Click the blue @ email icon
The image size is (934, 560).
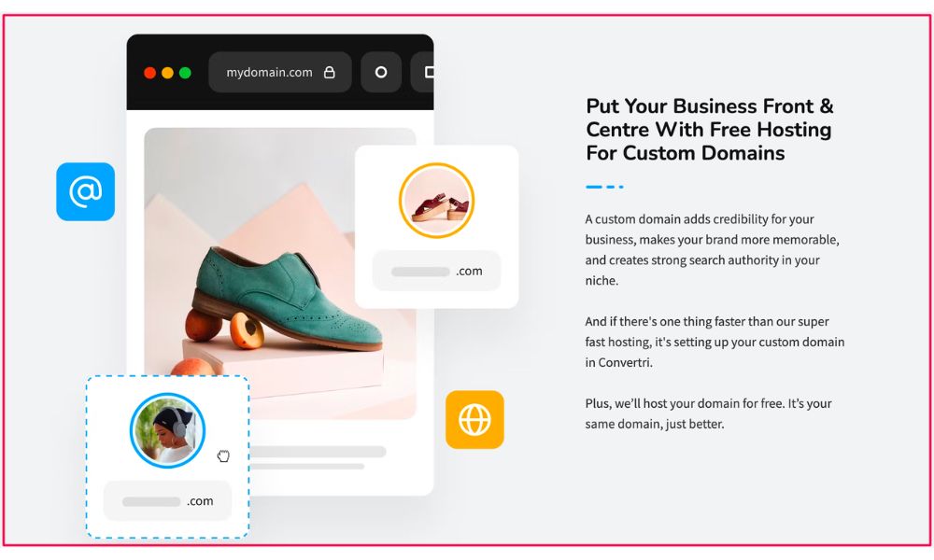point(85,191)
